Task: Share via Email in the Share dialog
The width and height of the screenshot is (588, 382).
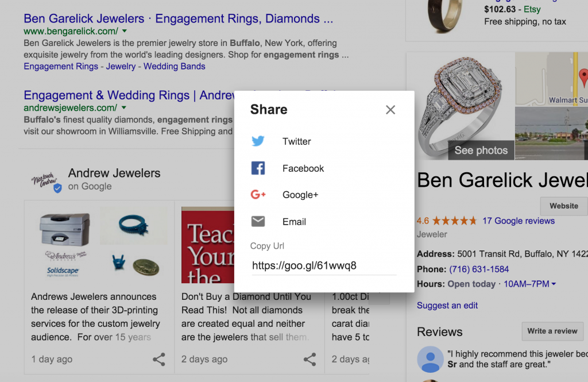Action: tap(293, 222)
